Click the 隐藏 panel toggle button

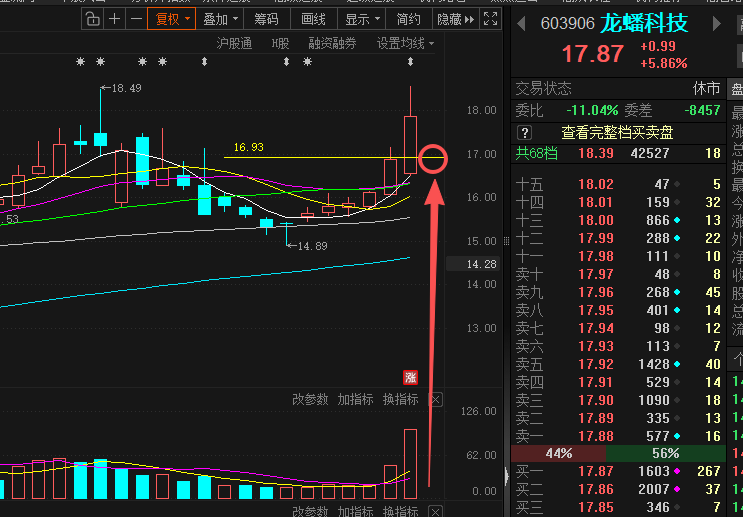[x=455, y=19]
